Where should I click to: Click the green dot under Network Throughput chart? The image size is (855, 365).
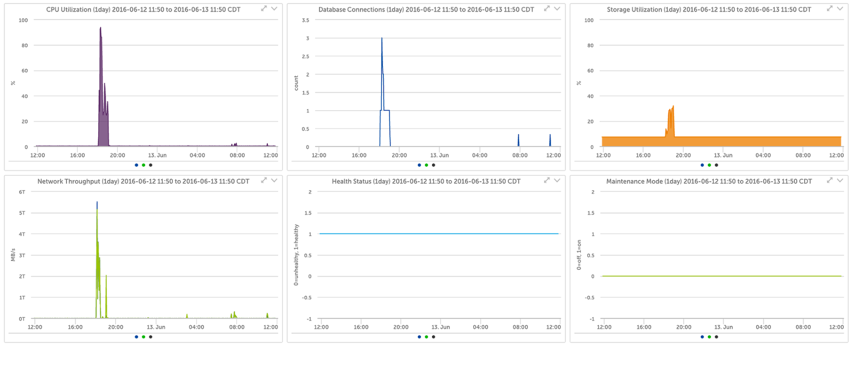coord(143,337)
